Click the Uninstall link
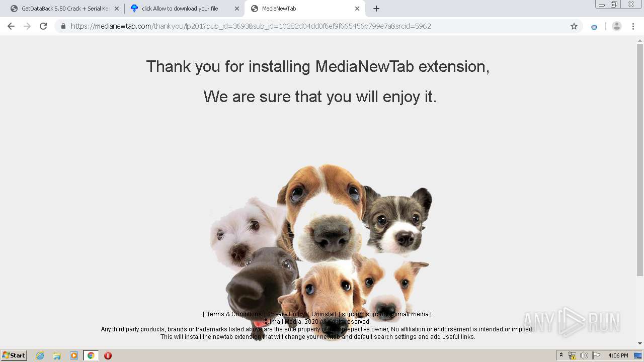The width and height of the screenshot is (644, 362). pyautogui.click(x=324, y=314)
